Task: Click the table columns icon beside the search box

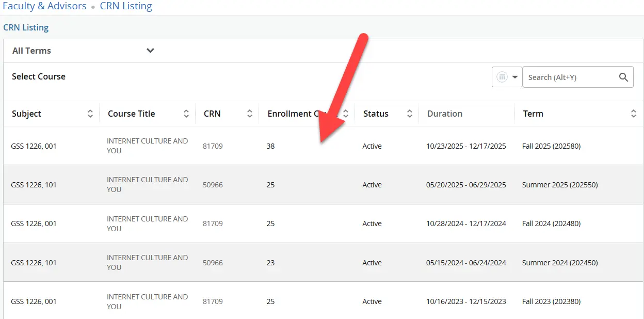Action: point(501,76)
